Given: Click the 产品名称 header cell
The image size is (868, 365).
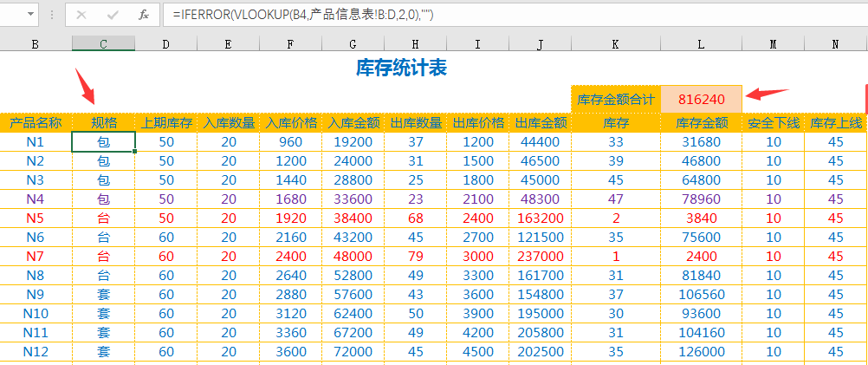Looking at the screenshot, I should [36, 122].
